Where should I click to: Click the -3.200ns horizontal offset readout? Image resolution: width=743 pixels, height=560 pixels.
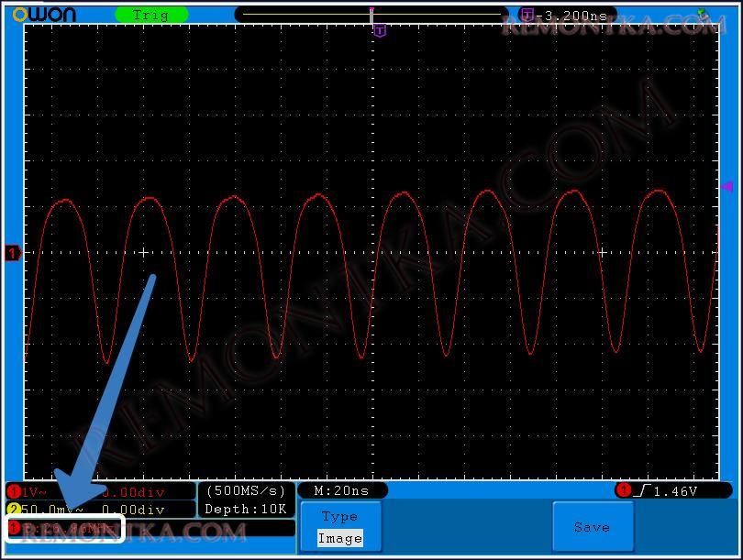click(x=573, y=16)
